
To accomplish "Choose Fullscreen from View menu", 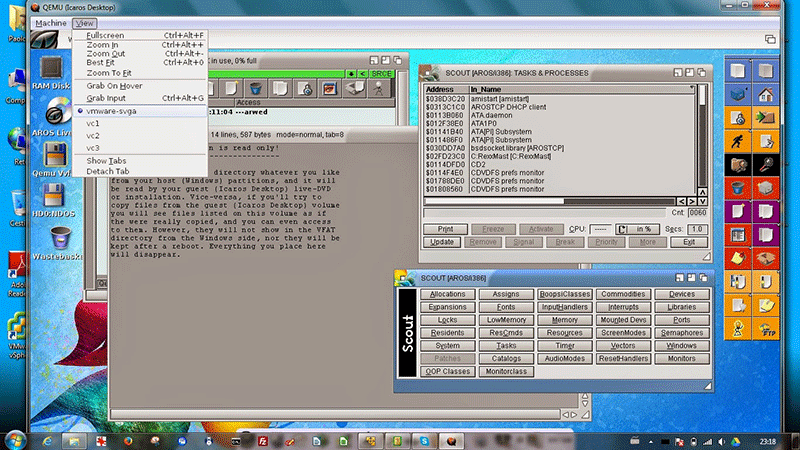I will 140,35.
